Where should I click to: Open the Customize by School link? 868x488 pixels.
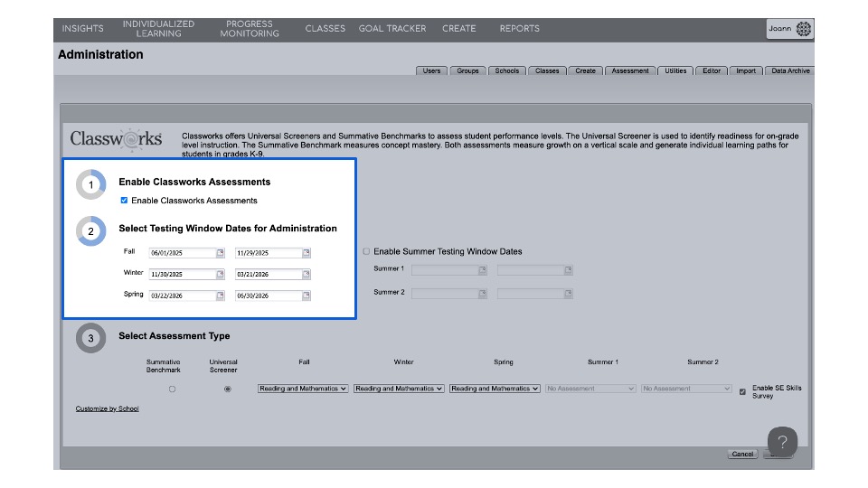tap(107, 408)
